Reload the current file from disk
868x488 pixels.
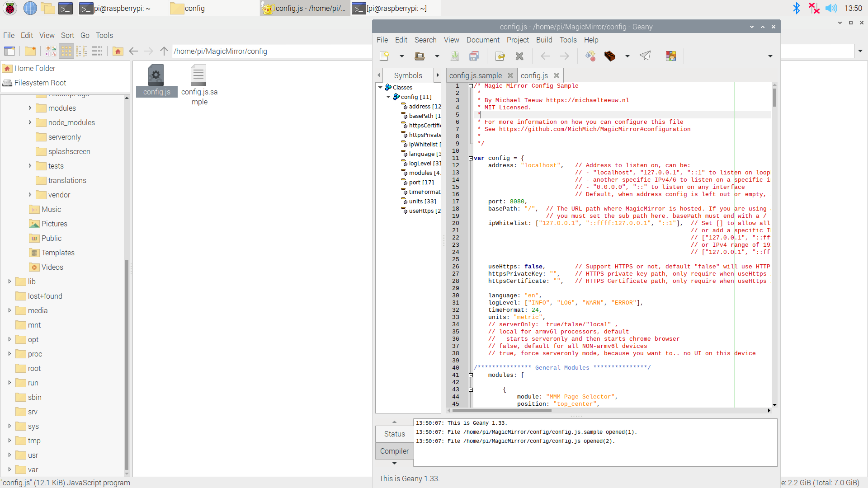(x=500, y=56)
